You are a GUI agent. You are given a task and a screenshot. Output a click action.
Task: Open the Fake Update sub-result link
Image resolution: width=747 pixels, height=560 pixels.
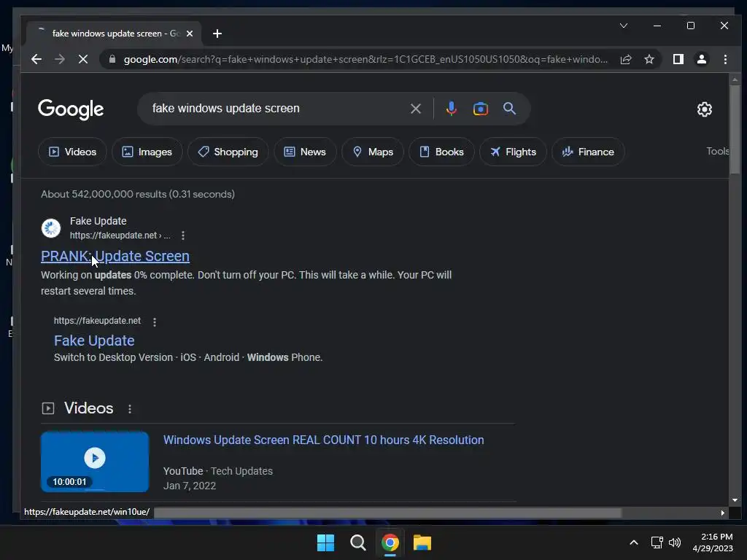[94, 341]
